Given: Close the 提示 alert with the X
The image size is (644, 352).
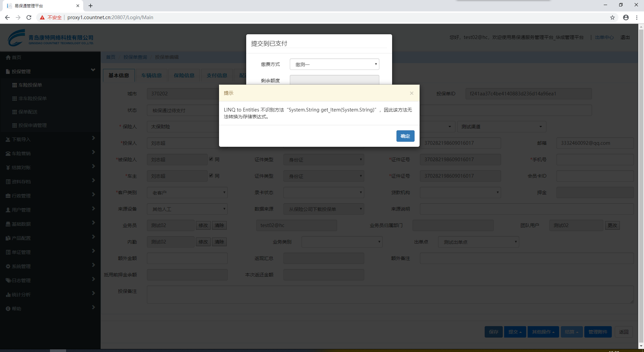Looking at the screenshot, I should point(412,93).
